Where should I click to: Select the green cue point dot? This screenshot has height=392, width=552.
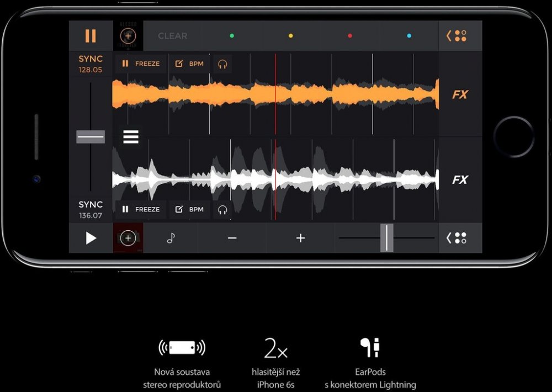click(x=232, y=36)
